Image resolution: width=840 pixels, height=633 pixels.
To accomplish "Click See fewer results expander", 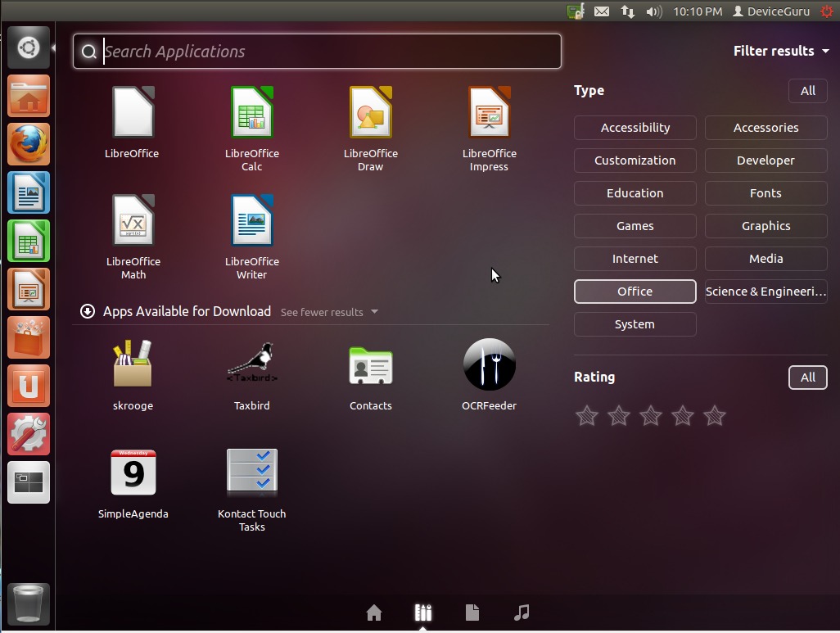I will coord(329,312).
